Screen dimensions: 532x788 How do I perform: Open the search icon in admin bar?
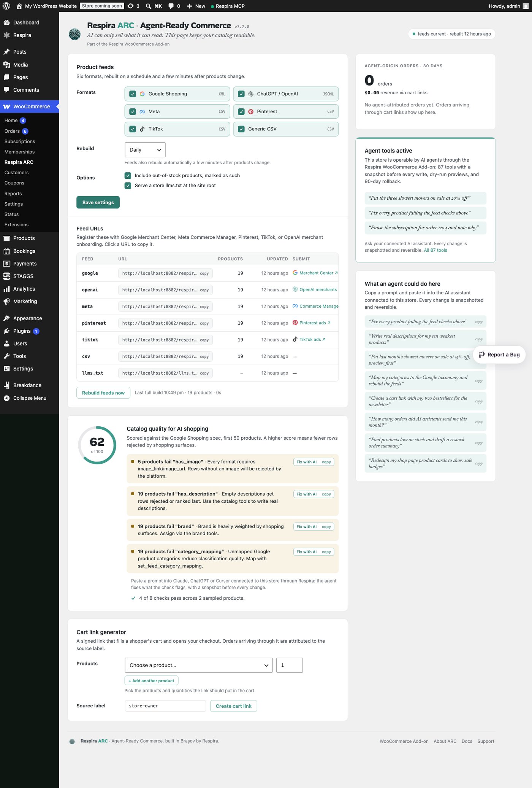click(149, 6)
